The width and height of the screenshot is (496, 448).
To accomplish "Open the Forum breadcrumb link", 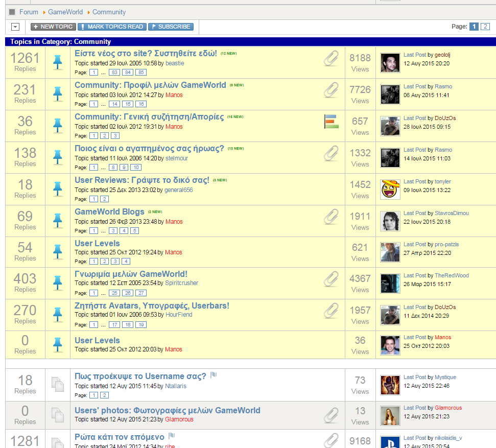I will [x=29, y=12].
